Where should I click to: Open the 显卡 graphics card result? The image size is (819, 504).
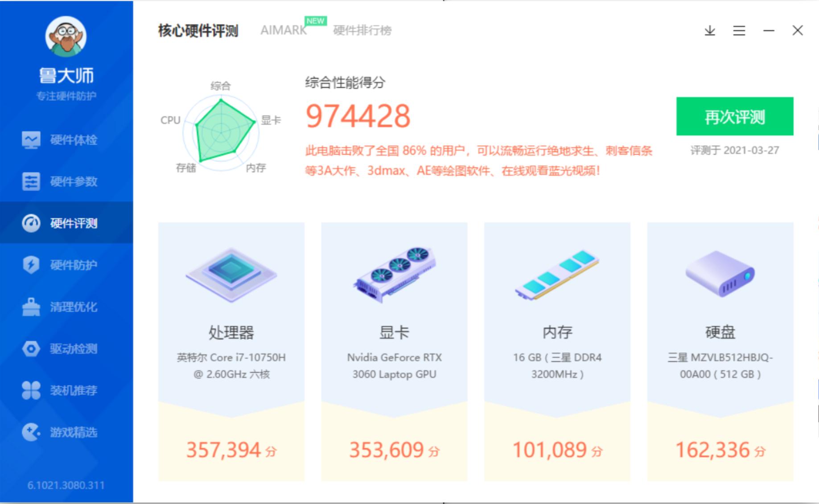(395, 352)
